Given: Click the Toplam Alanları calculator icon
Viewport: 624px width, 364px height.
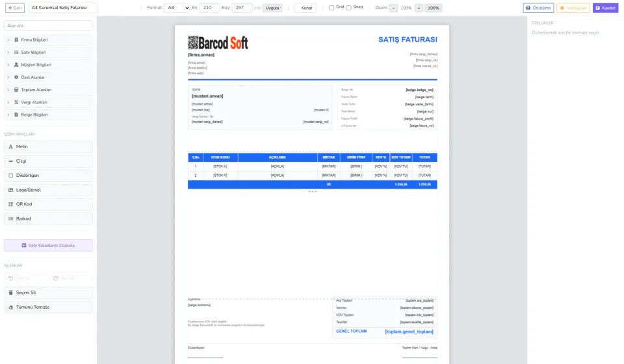Looking at the screenshot, I should coord(16,90).
